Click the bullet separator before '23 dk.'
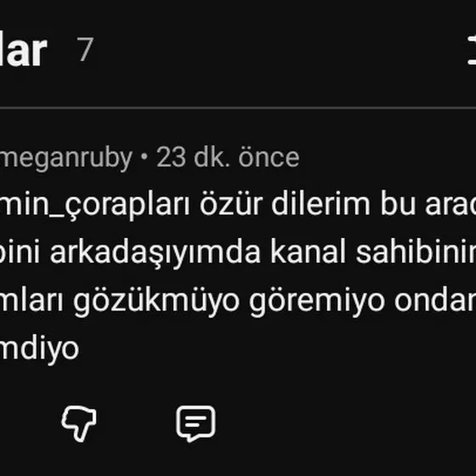 [x=144, y=157]
